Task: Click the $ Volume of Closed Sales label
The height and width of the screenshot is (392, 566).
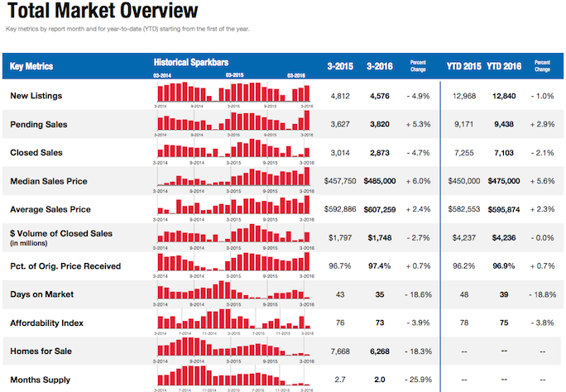Action: point(60,235)
